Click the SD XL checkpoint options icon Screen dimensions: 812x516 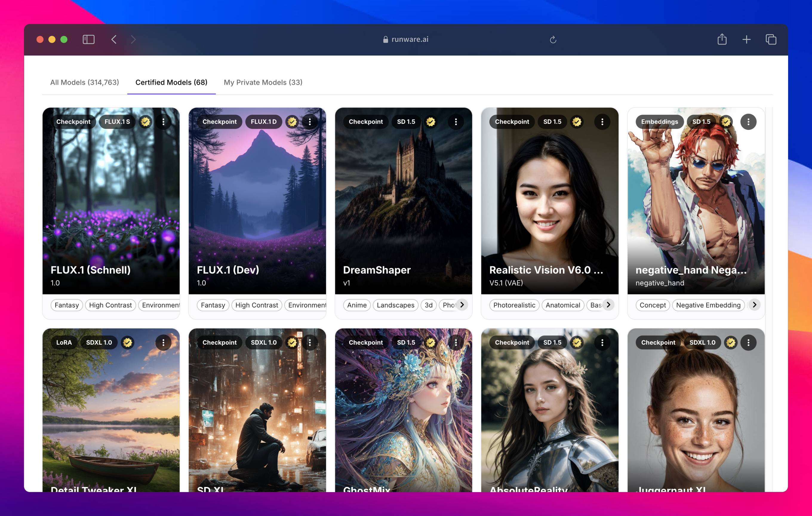pos(311,342)
